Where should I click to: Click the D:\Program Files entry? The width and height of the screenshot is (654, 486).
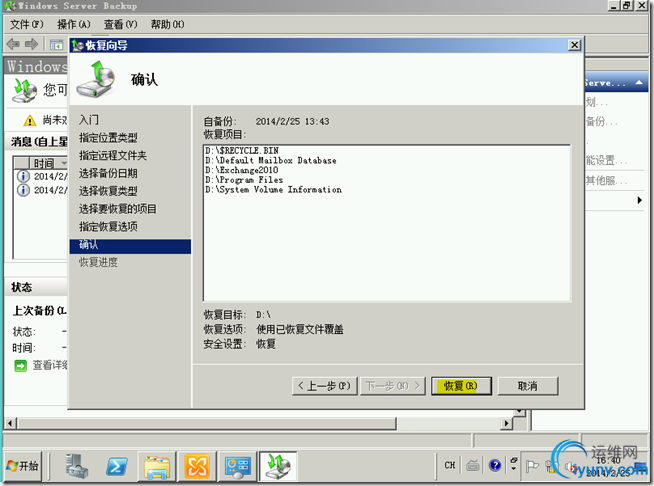pyautogui.click(x=244, y=180)
